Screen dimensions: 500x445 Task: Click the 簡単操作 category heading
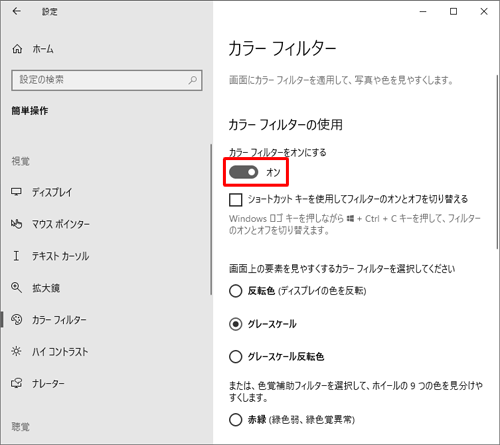[x=30, y=111]
